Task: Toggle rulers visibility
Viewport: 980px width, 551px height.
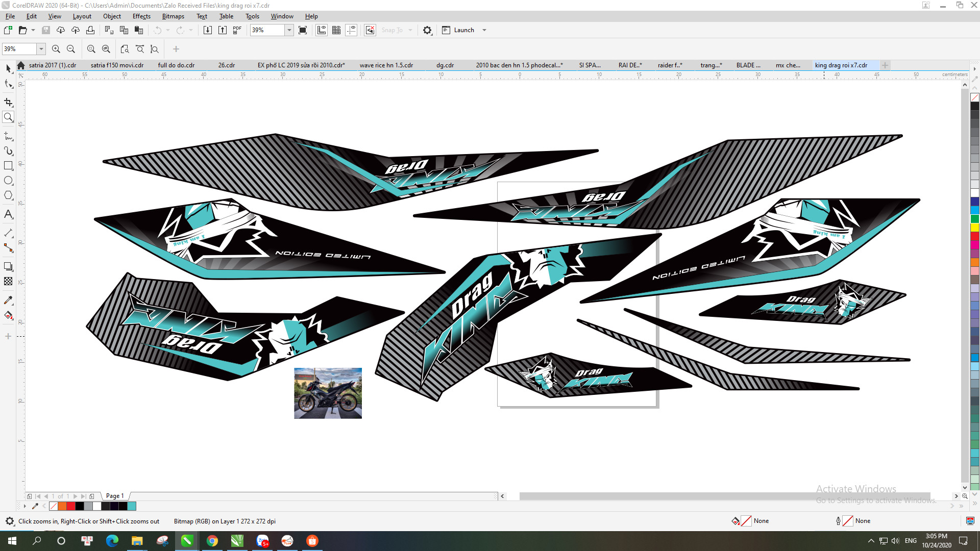Action: (322, 30)
